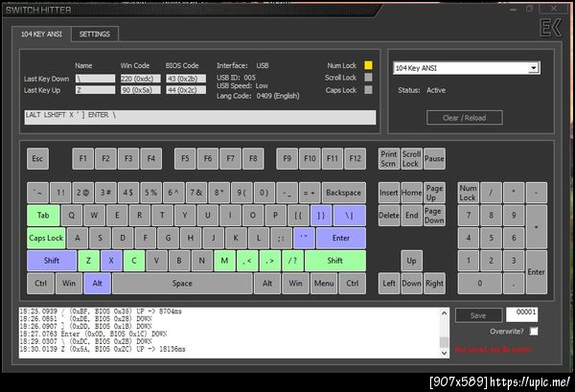This screenshot has width=575, height=392.
Task: Click the left Ctrl key tile
Action: tap(40, 283)
